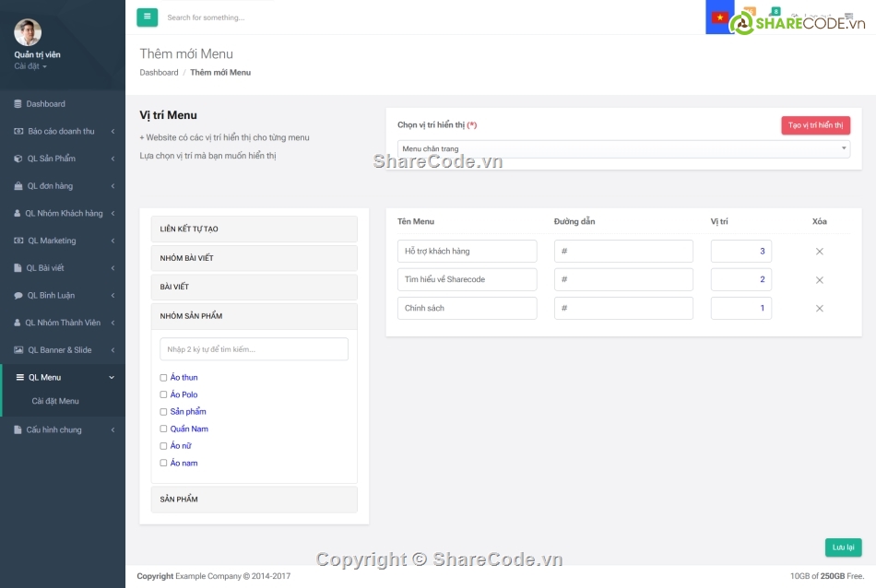Viewport: 876px width, 588px height.
Task: Click the Áo nữ category link
Action: click(x=181, y=445)
